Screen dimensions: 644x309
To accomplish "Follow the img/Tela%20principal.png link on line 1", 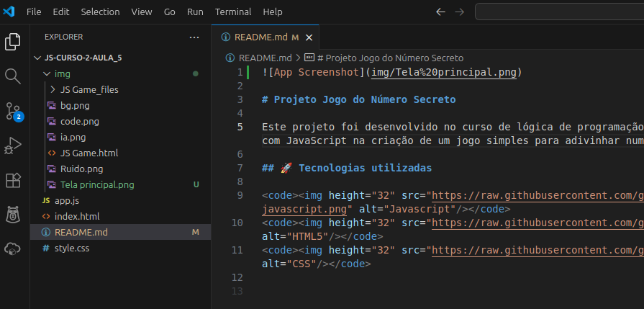I will tap(443, 72).
